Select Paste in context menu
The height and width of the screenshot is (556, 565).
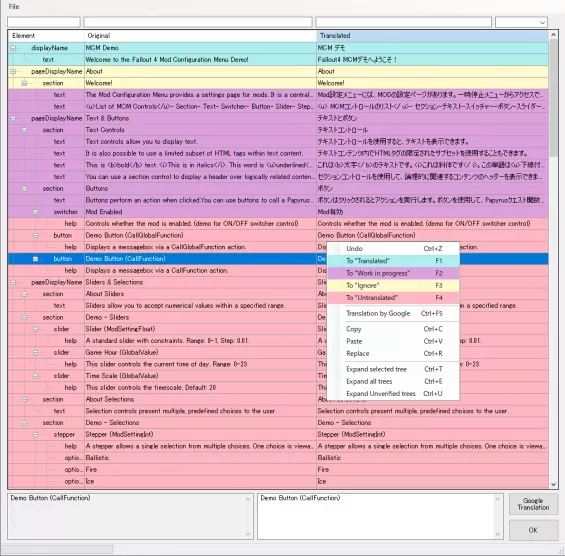click(393, 341)
